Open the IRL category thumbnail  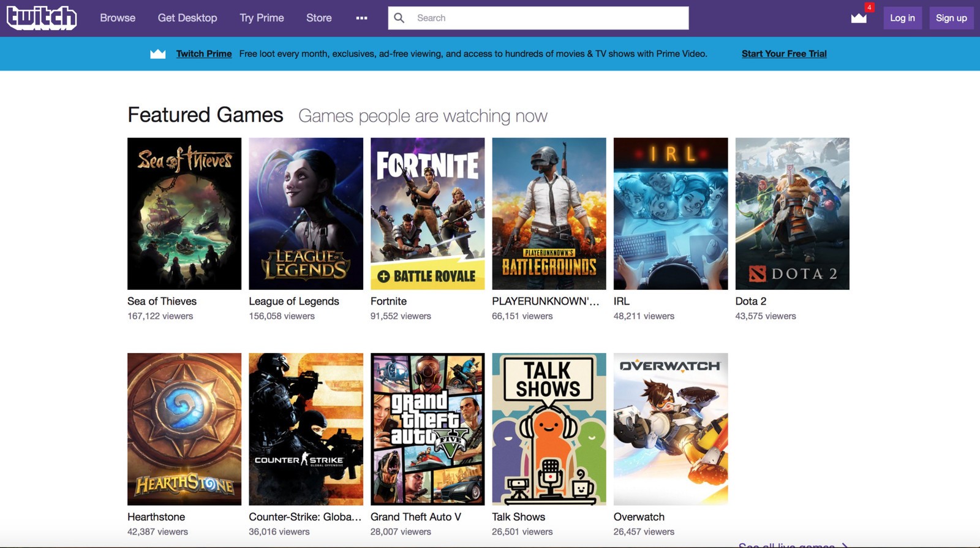coord(671,213)
